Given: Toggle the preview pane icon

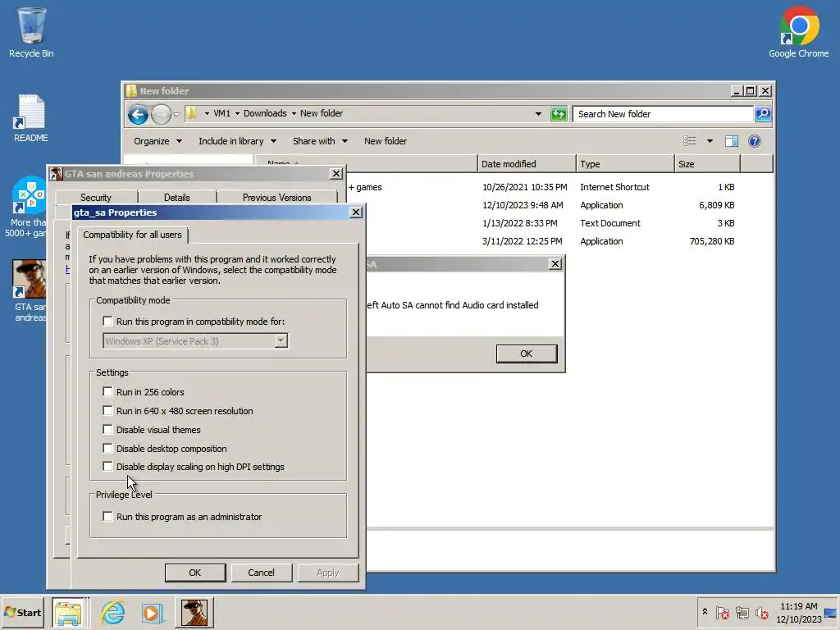Looking at the screenshot, I should coord(731,141).
